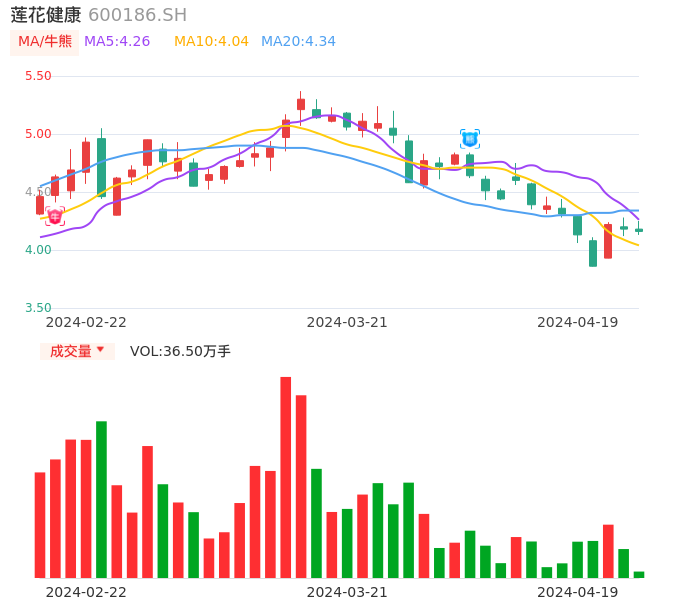Click the MA10:4.04 legend label
The height and width of the screenshot is (606, 686).
211,42
